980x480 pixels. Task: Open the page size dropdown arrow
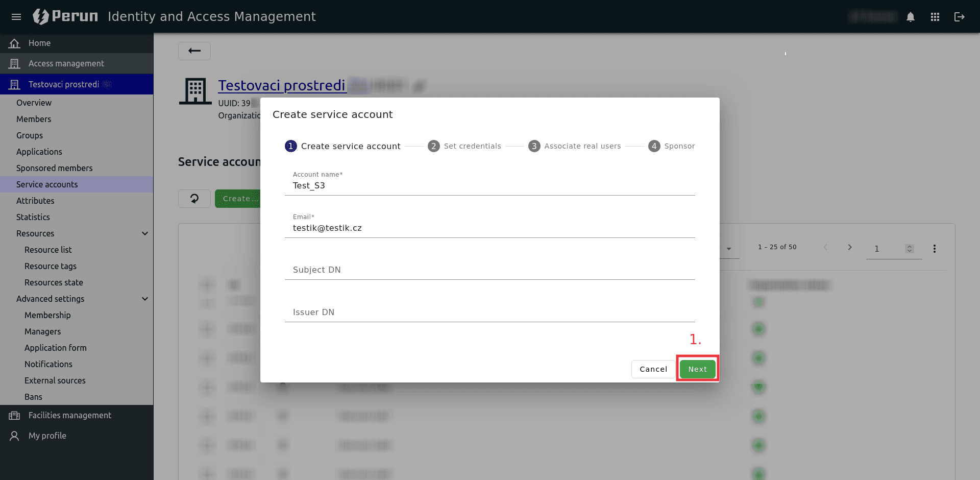729,249
